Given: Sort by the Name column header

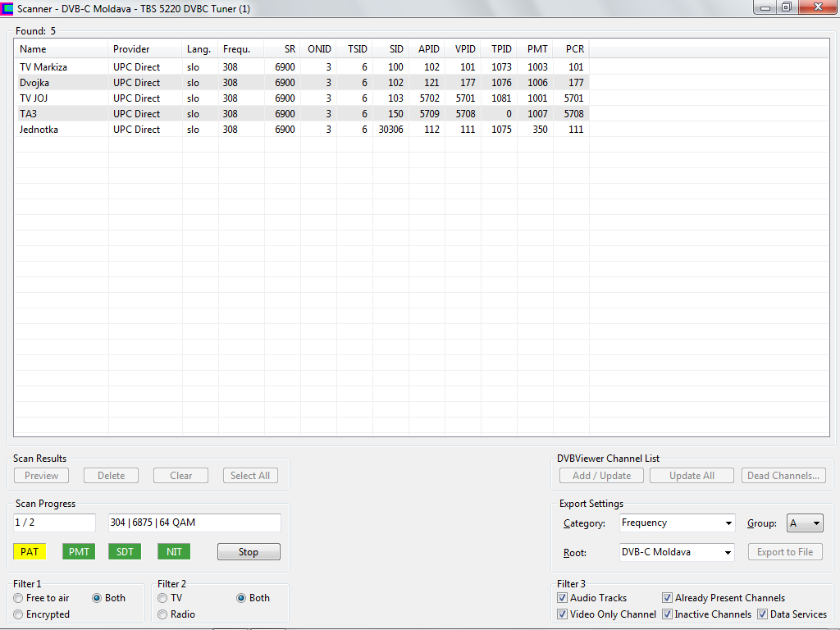Looking at the screenshot, I should tap(61, 49).
